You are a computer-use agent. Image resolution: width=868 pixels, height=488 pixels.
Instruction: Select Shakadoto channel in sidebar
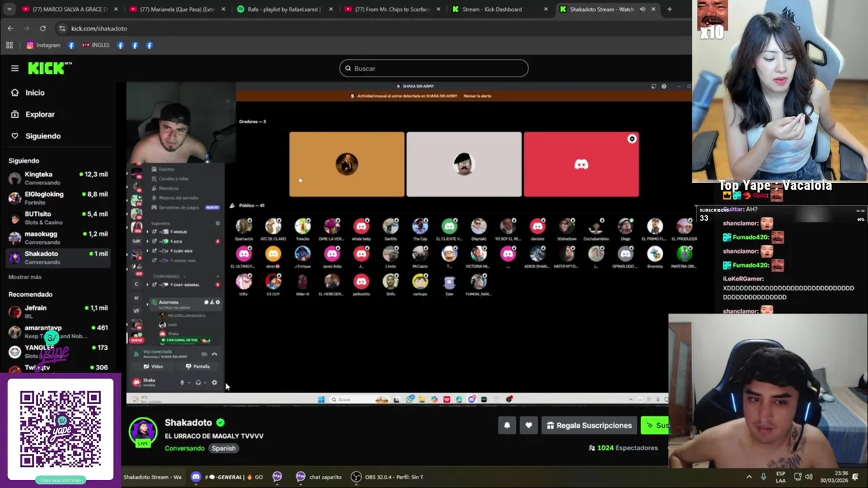(58, 257)
